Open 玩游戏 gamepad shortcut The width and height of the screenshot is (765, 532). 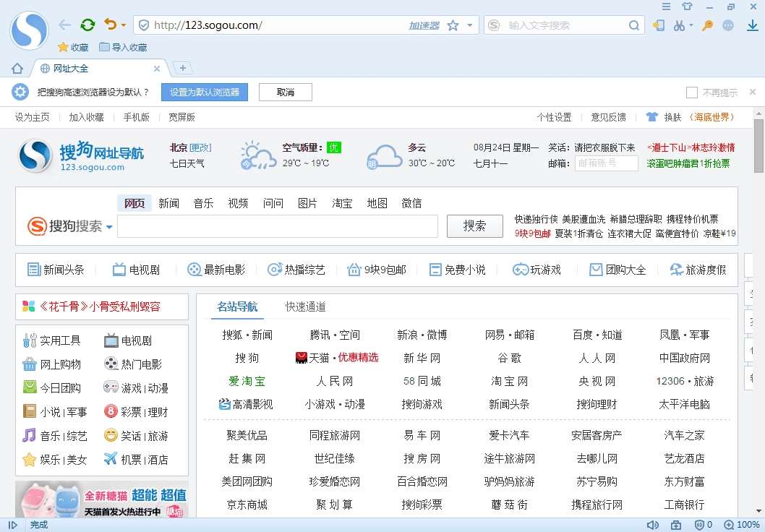tap(537, 270)
